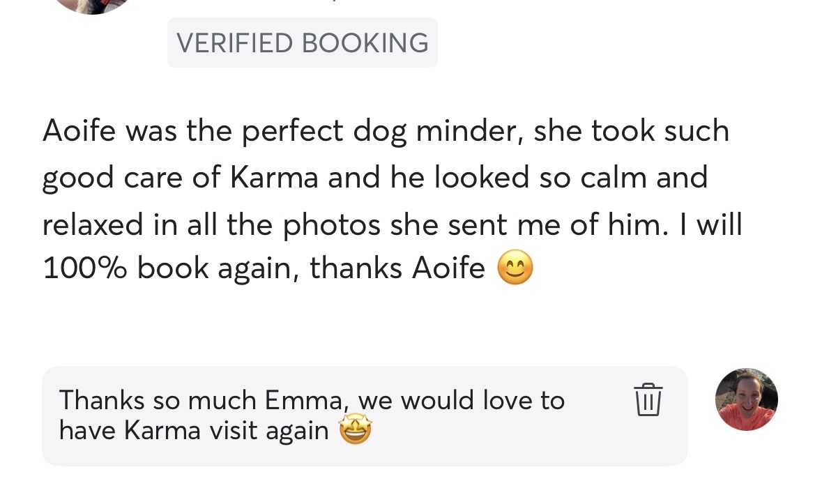Click the smiling emoji after "thanks Aoife"

[515, 268]
